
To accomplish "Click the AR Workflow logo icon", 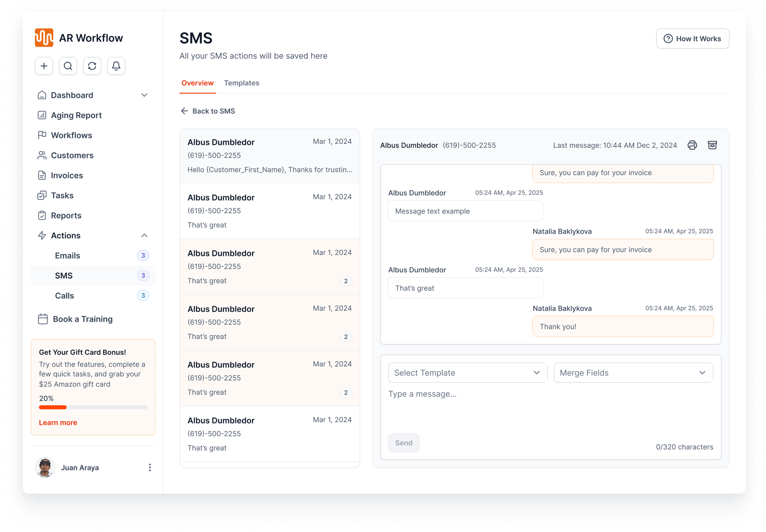I will 44,38.
